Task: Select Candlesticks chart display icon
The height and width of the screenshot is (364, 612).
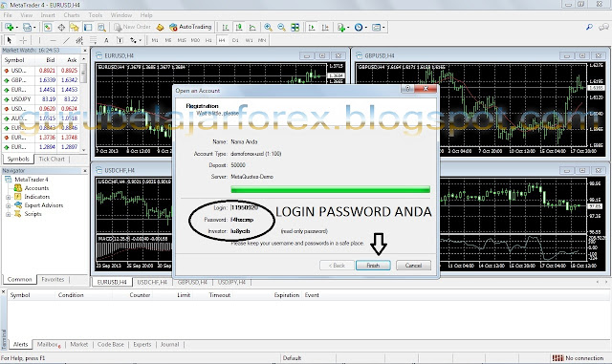Action: (x=239, y=27)
